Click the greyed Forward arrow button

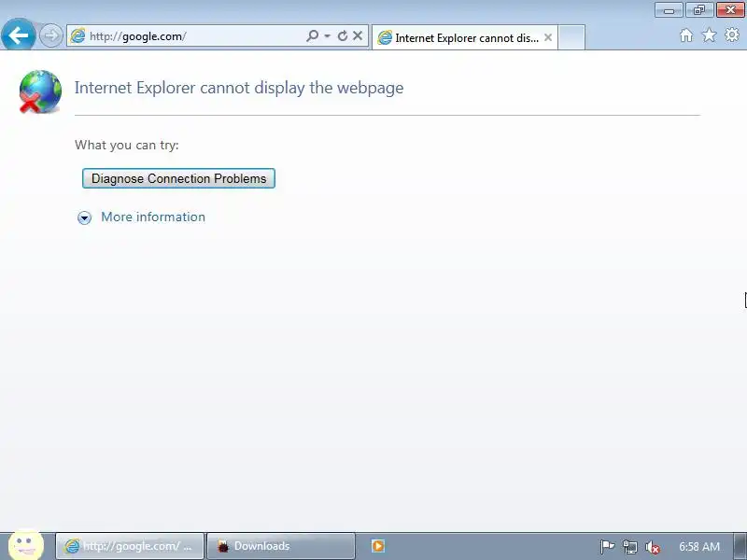point(50,35)
